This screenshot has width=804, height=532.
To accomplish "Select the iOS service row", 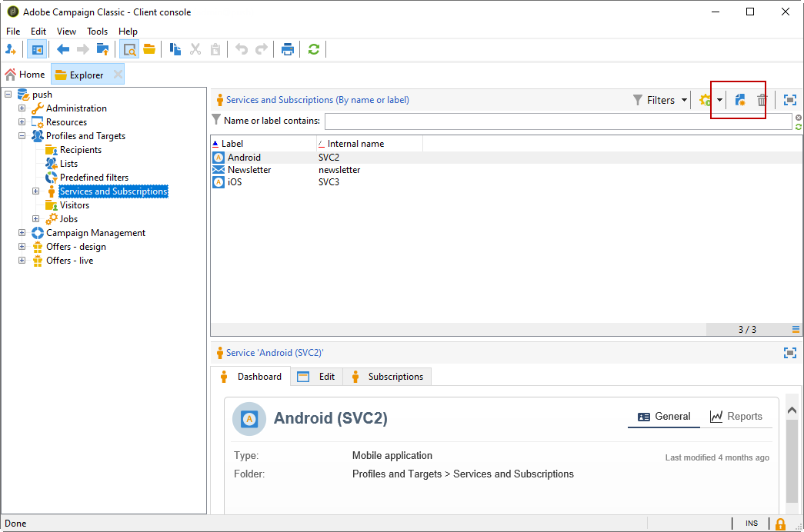I will point(506,182).
